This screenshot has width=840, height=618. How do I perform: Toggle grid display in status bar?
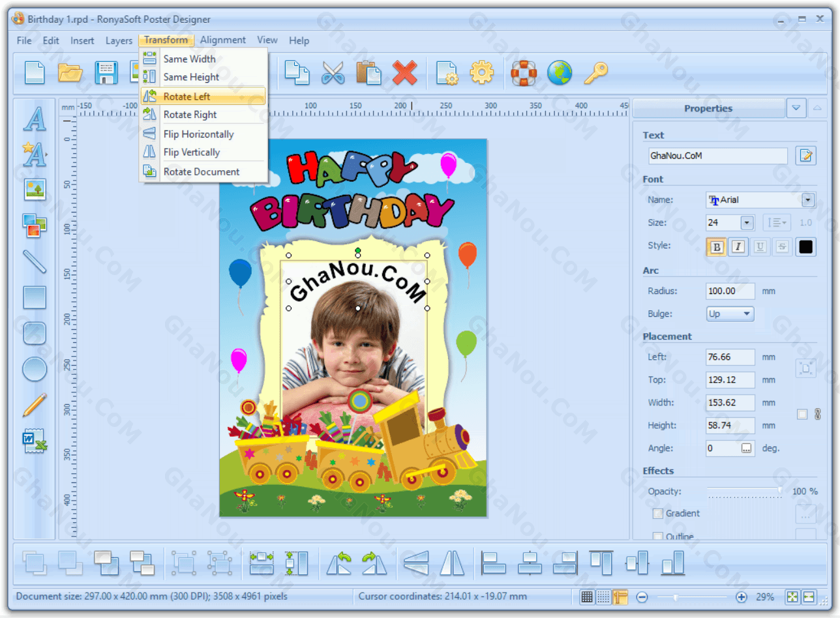pyautogui.click(x=586, y=596)
